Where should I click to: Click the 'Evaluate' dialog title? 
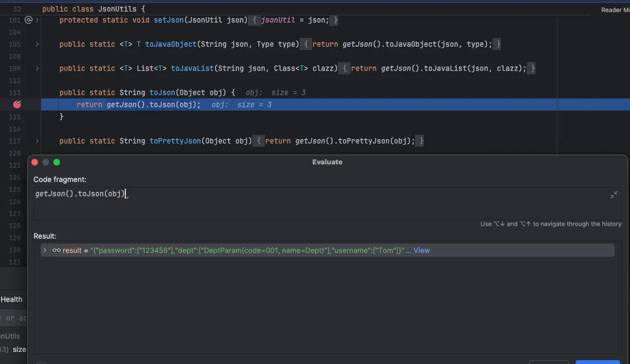pos(327,162)
